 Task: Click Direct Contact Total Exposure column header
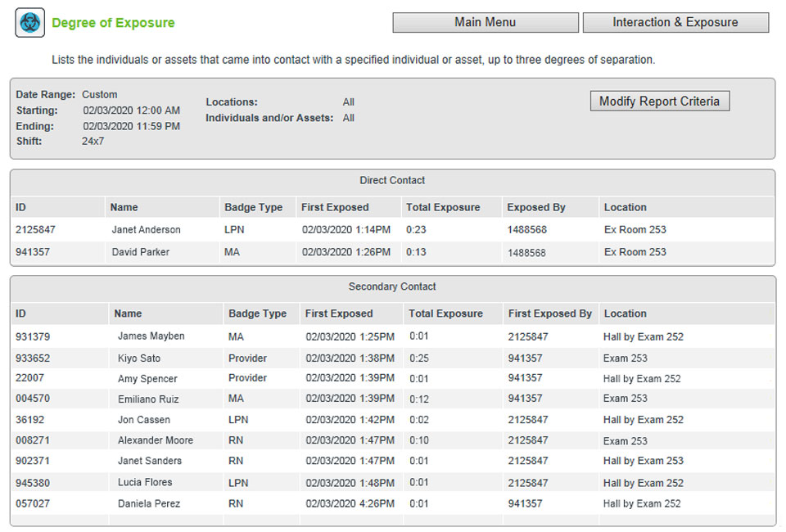pos(442,208)
